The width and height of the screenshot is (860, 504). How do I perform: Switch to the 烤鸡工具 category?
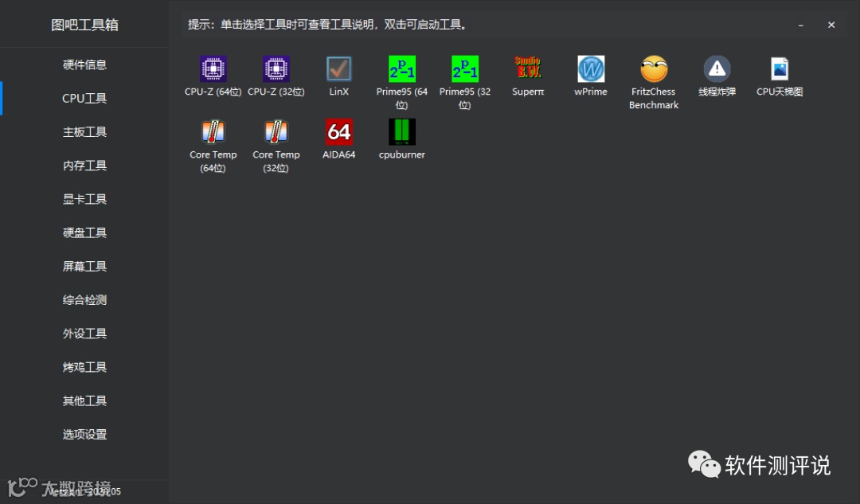click(84, 367)
